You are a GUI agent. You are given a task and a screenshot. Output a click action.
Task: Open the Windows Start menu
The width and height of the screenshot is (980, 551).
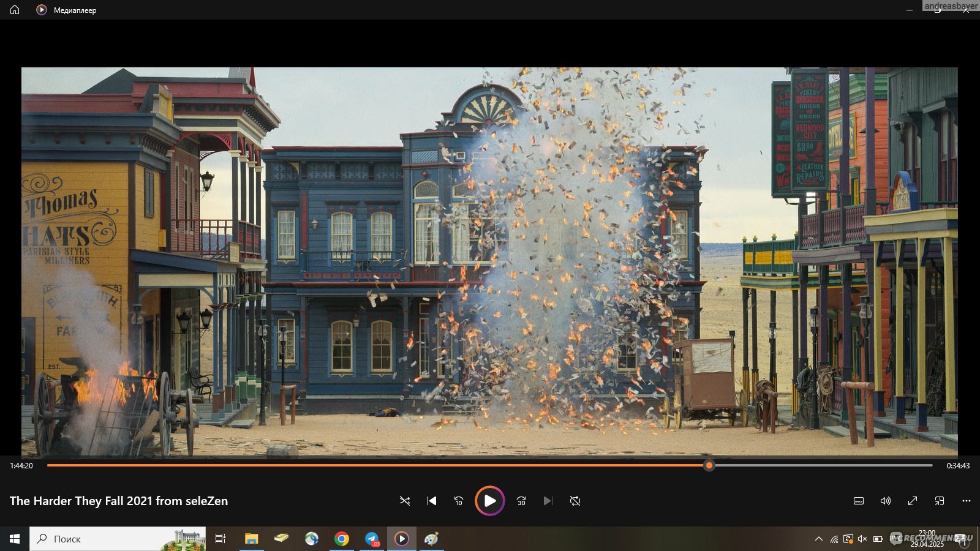[15, 539]
